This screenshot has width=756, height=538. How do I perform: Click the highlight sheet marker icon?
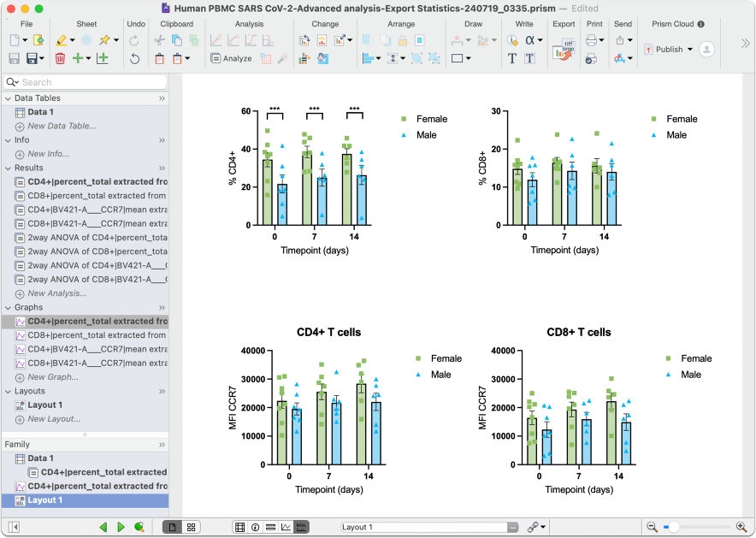tap(61, 40)
